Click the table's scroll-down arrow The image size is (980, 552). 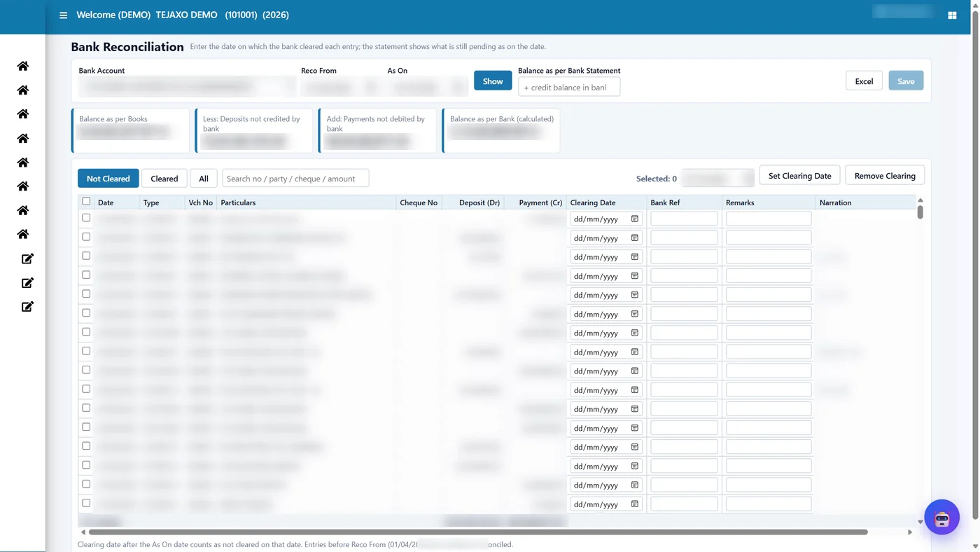pyautogui.click(x=920, y=522)
